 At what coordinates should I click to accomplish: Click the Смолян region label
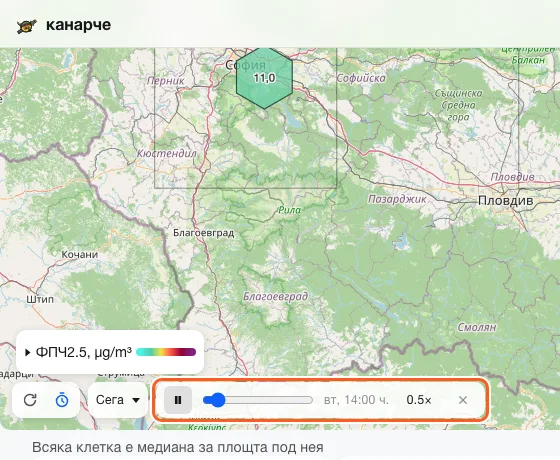coord(477,327)
